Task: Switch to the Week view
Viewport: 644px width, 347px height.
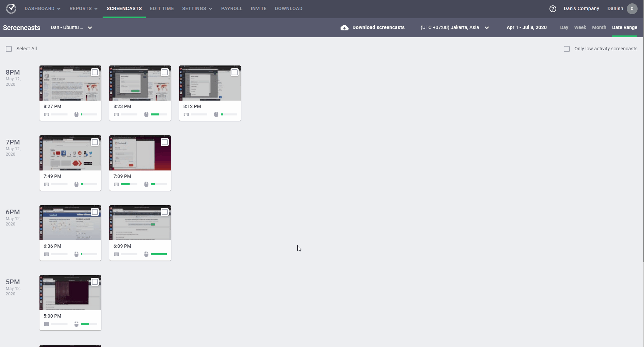Action: [x=580, y=27]
